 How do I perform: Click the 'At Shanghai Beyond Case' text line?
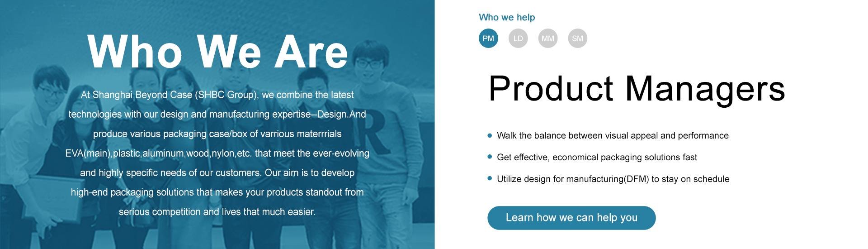click(217, 95)
